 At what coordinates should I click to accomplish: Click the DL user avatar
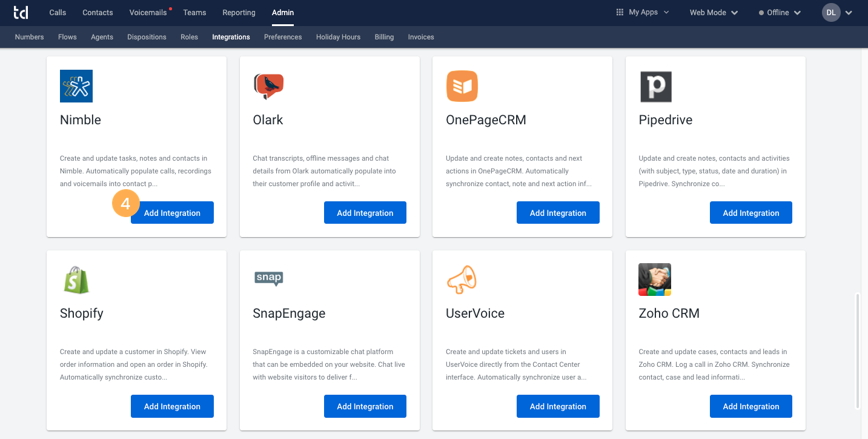point(831,12)
